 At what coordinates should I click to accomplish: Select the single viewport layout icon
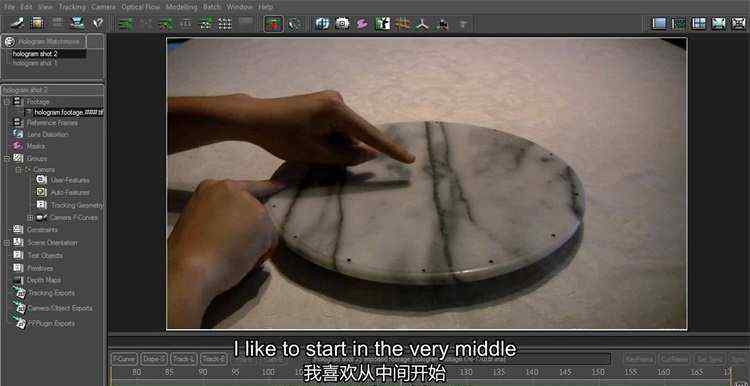pyautogui.click(x=659, y=23)
